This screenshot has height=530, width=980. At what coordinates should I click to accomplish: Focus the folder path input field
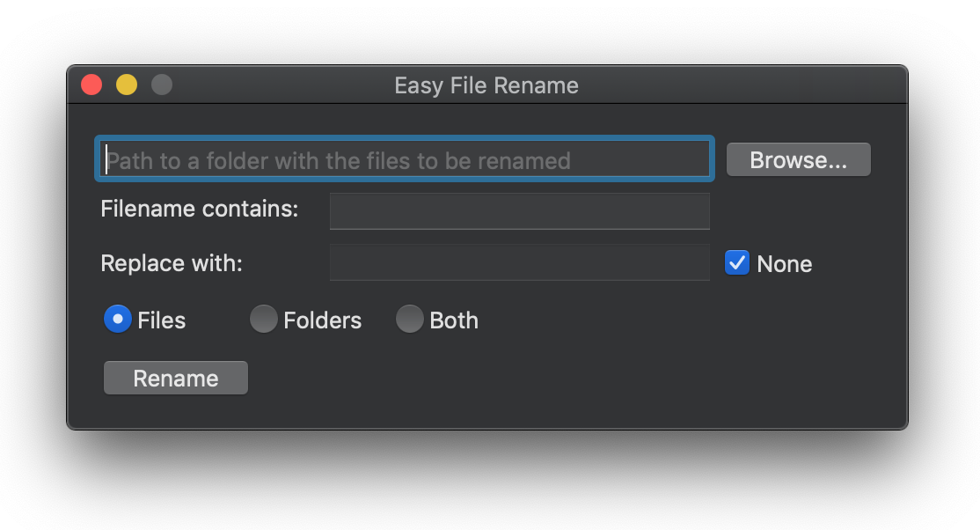(405, 159)
